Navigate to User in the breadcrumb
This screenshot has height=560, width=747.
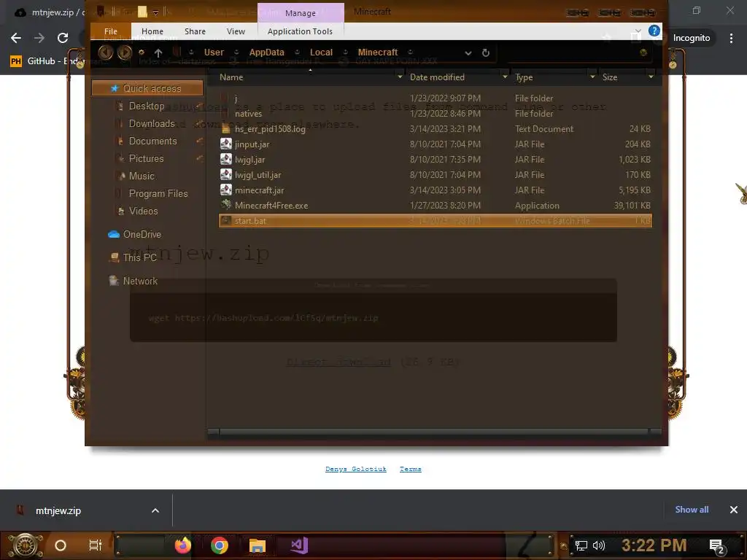pyautogui.click(x=214, y=52)
